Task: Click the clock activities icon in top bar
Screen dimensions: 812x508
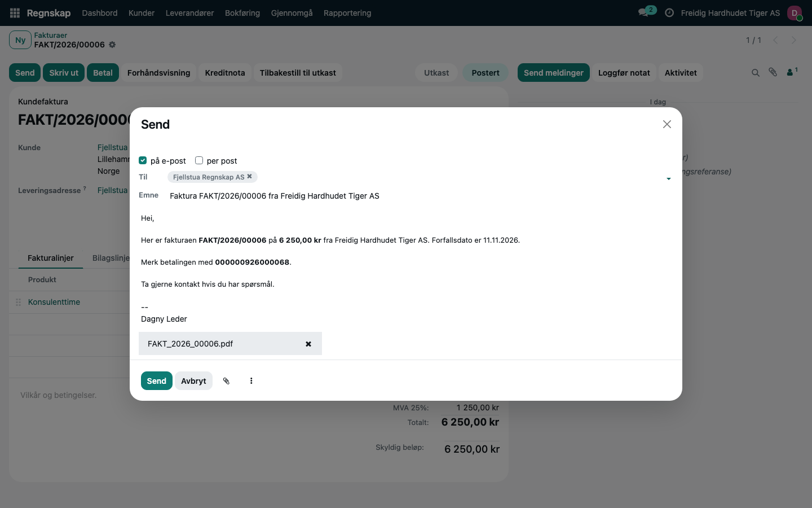Action: (x=669, y=13)
